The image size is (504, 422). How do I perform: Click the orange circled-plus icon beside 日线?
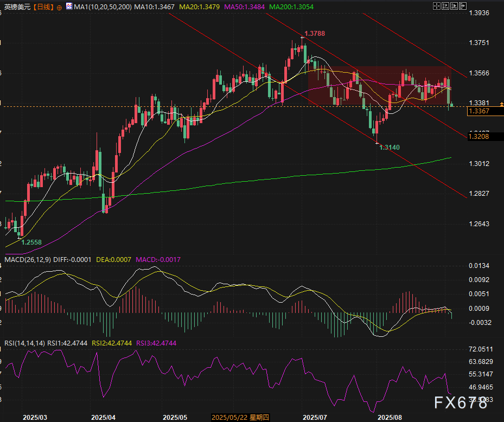[59, 8]
